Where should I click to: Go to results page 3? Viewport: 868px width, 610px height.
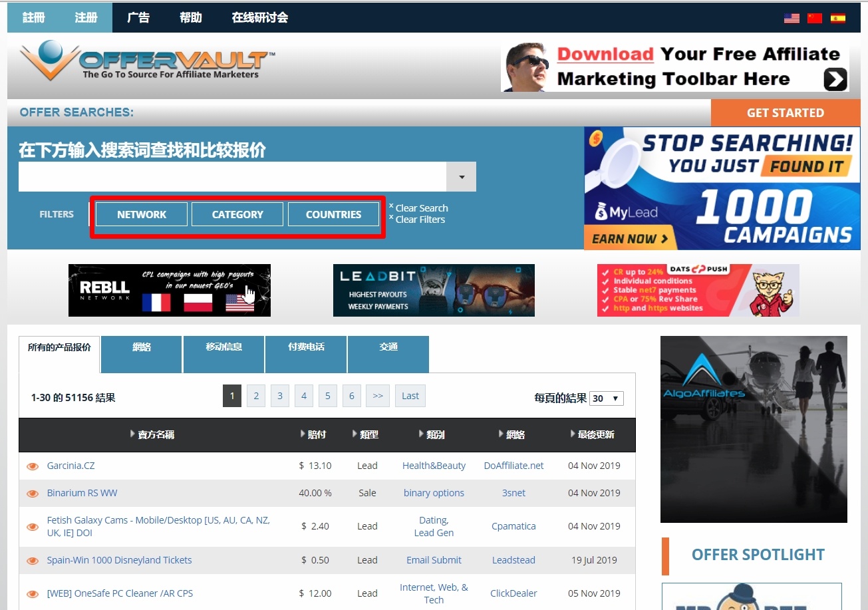[x=280, y=396]
